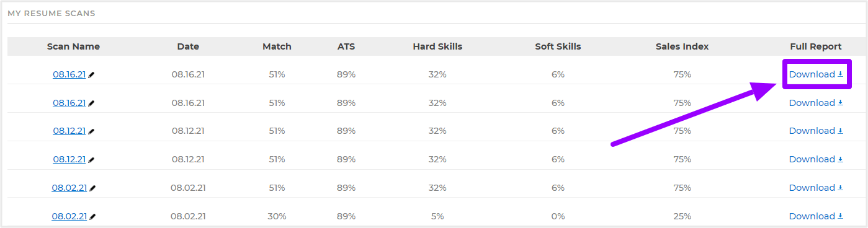Click the pencil icon beside the first 08.16.21 scan

(x=92, y=75)
